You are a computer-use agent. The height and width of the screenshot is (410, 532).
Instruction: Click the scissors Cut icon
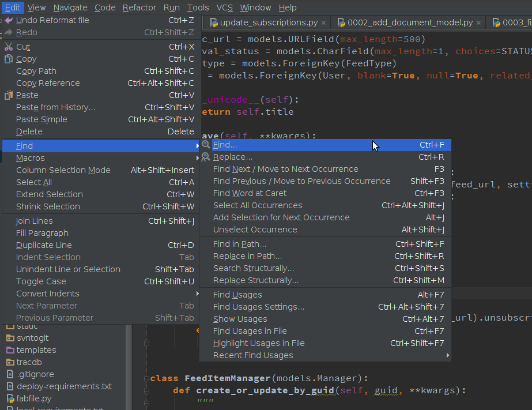(9, 47)
